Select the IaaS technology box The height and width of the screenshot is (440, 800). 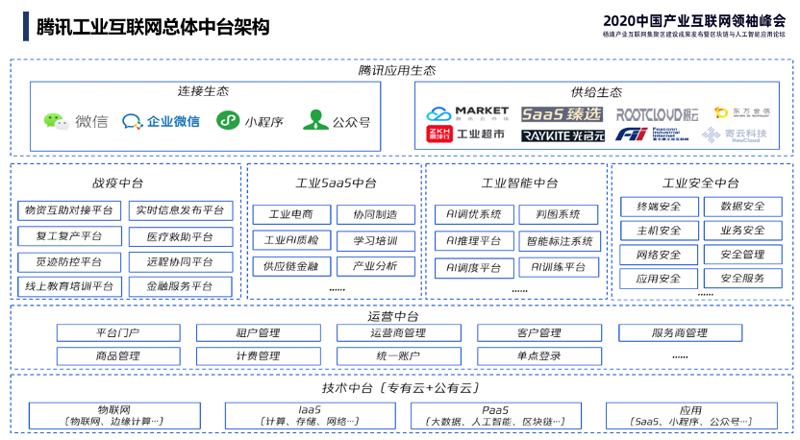point(310,415)
